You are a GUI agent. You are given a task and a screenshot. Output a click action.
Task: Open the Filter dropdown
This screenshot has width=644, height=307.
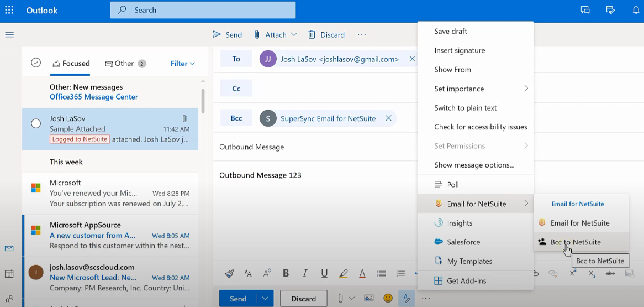182,64
